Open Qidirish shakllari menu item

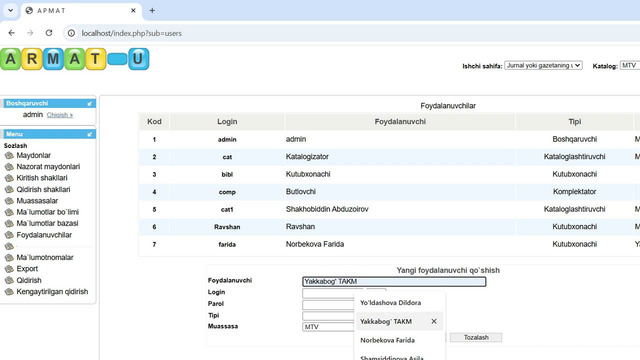coord(43,189)
